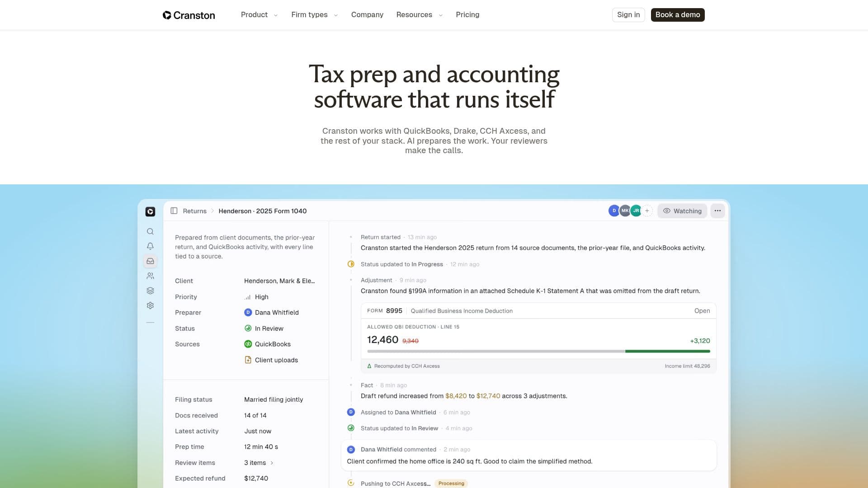The image size is (868, 488).
Task: Open the three-dot more options menu
Action: click(717, 211)
